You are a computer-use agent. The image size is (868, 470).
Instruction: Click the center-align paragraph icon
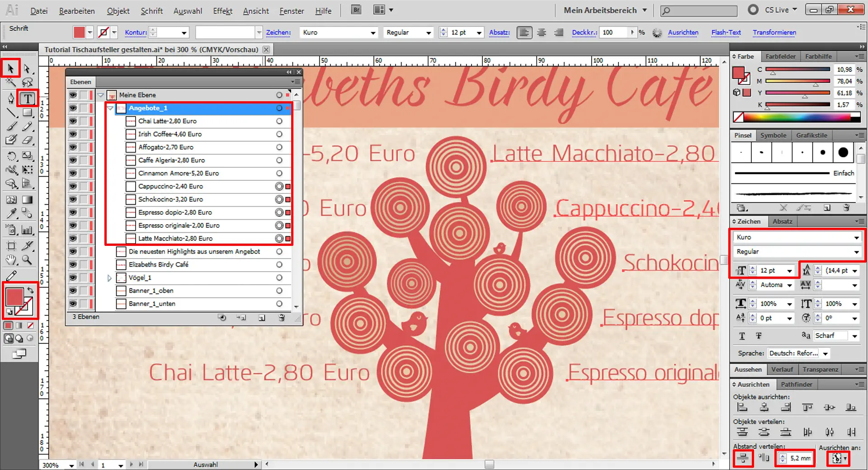pyautogui.click(x=541, y=33)
